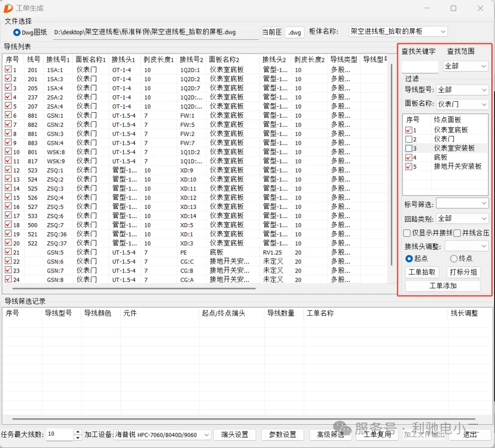The image size is (495, 448).
Task: Open the 加工设备 device dropdown
Action: (162, 435)
